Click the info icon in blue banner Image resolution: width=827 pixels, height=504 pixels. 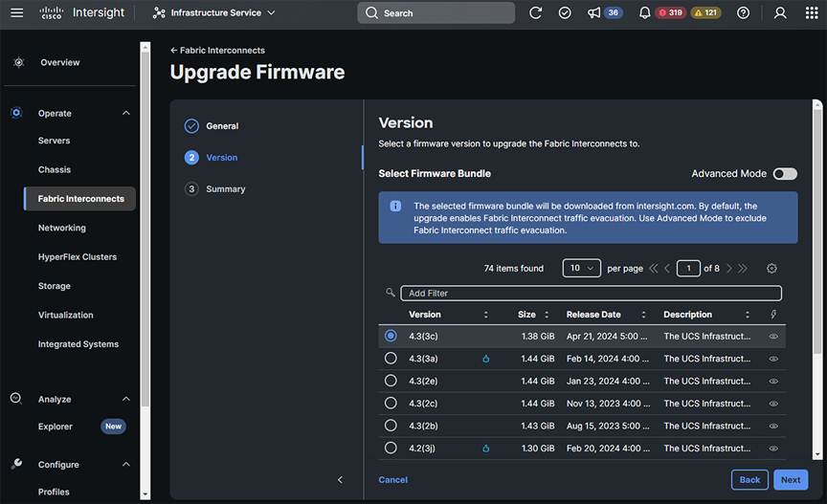point(395,207)
